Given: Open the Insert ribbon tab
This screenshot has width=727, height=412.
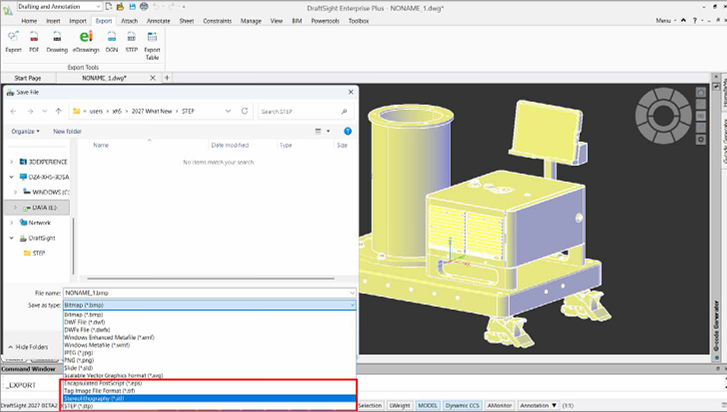Looking at the screenshot, I should click(x=53, y=21).
